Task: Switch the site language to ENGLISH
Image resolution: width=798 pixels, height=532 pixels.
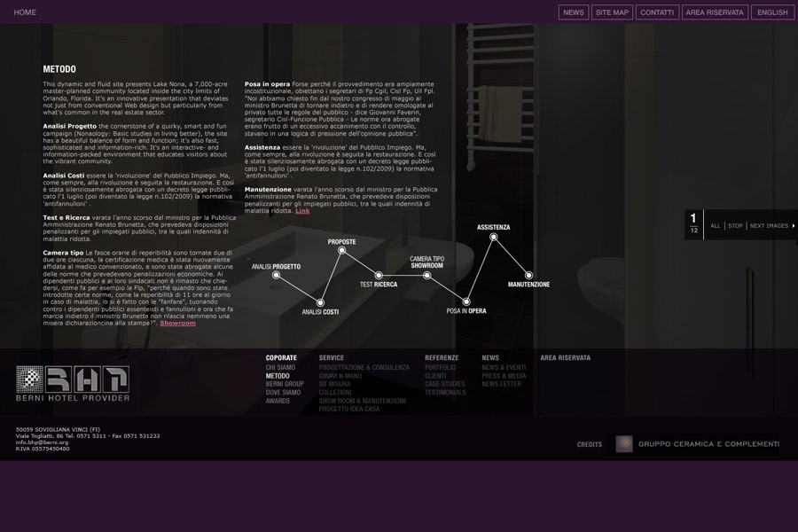Action: (x=772, y=12)
